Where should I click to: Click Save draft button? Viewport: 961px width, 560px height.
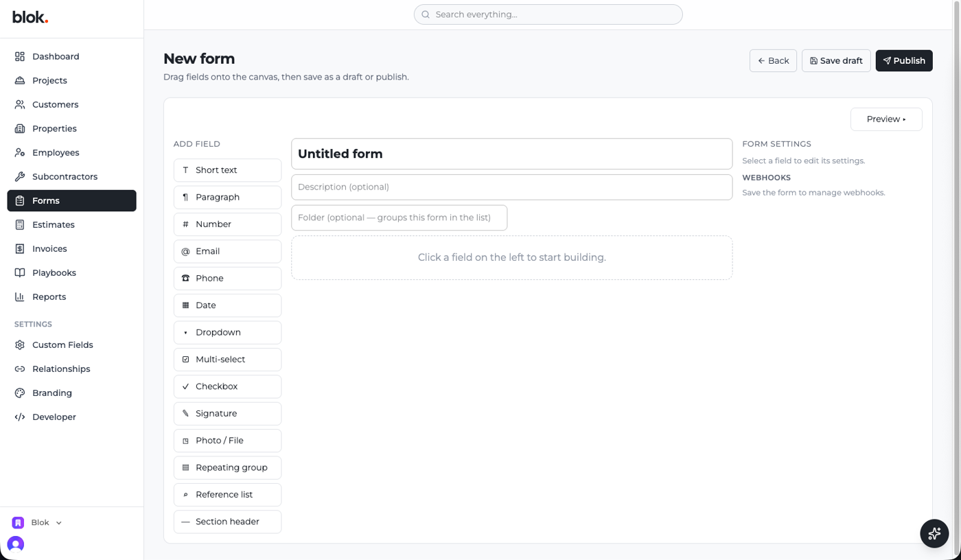coord(836,60)
